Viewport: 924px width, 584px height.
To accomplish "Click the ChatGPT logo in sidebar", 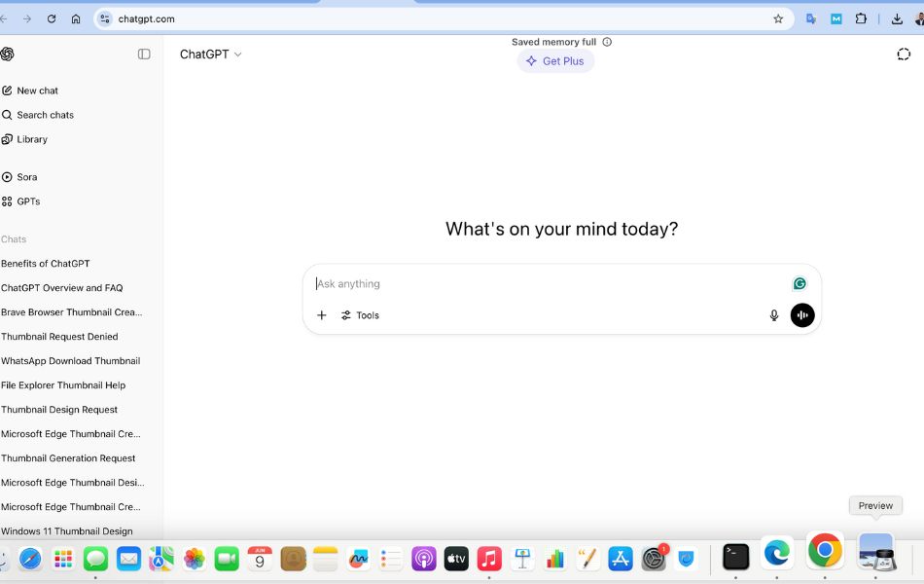I will pyautogui.click(x=7, y=55).
